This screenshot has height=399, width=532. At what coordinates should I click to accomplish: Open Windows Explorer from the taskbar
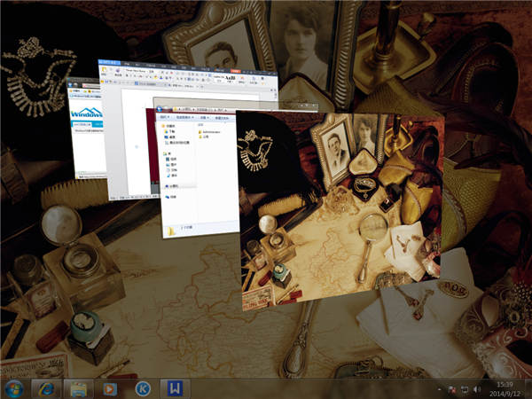coord(78,388)
